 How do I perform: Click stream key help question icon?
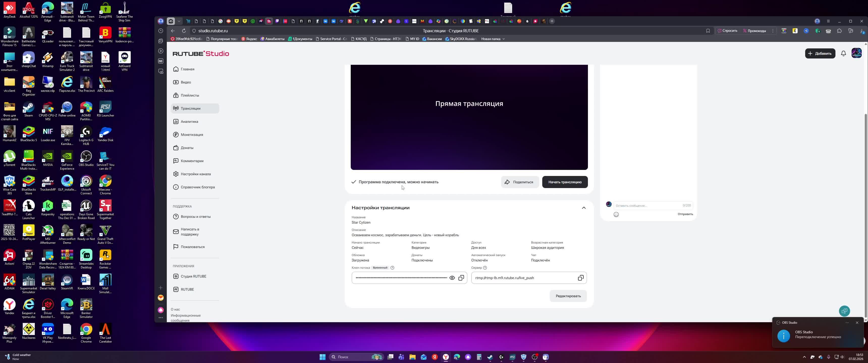pyautogui.click(x=392, y=268)
